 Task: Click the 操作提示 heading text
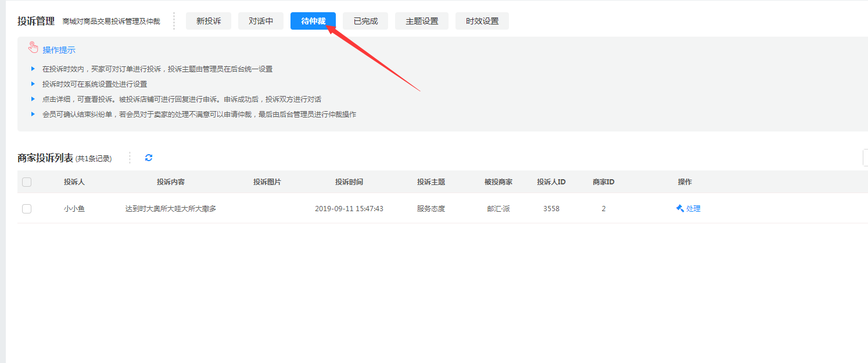coord(59,50)
